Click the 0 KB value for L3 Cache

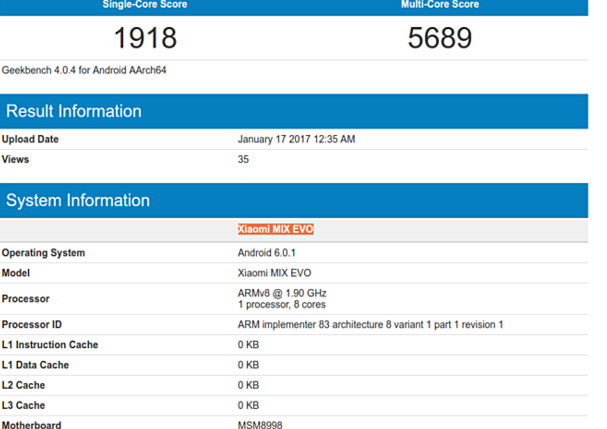pos(248,405)
